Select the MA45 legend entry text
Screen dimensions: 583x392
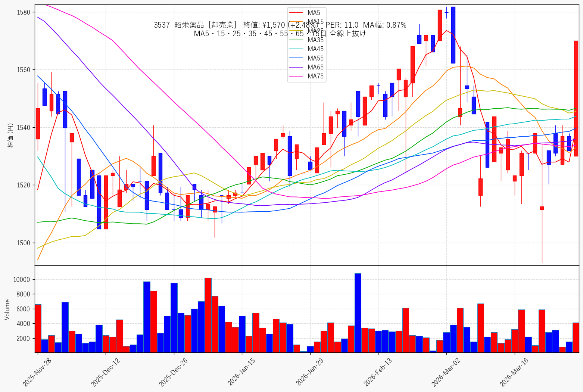tap(316, 49)
